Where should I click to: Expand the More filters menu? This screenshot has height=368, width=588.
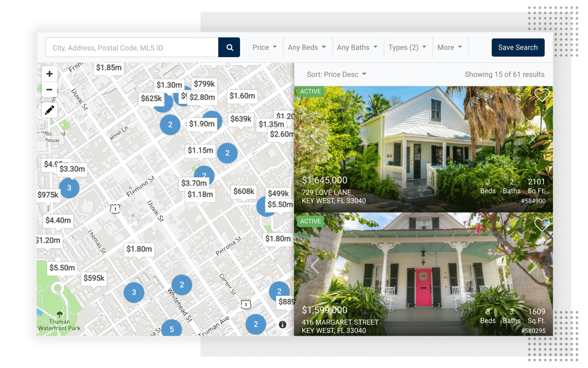tap(450, 47)
